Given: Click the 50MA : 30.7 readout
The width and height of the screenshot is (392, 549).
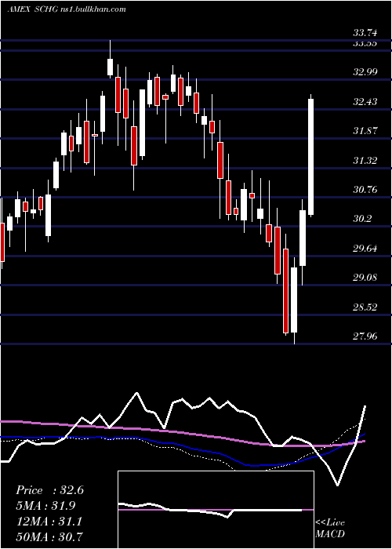Looking at the screenshot, I should point(49,536).
